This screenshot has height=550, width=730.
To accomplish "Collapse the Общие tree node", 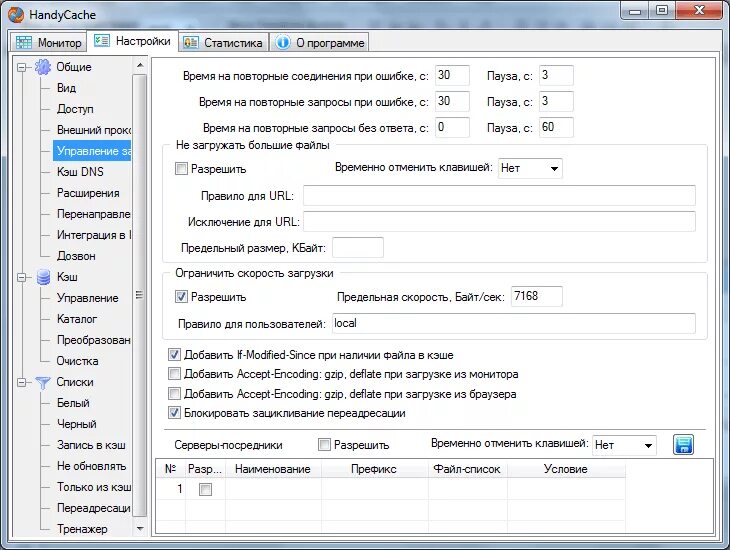I will pyautogui.click(x=21, y=68).
